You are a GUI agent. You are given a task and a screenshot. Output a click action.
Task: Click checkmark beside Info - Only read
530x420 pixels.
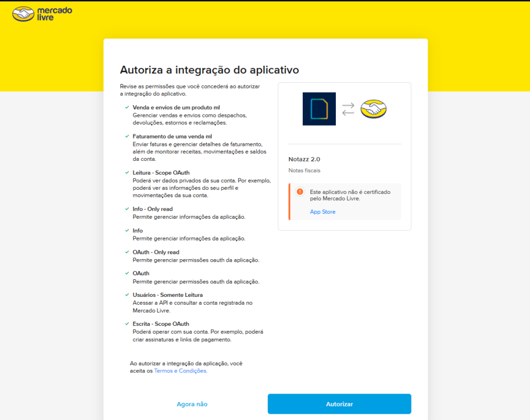tap(126, 209)
